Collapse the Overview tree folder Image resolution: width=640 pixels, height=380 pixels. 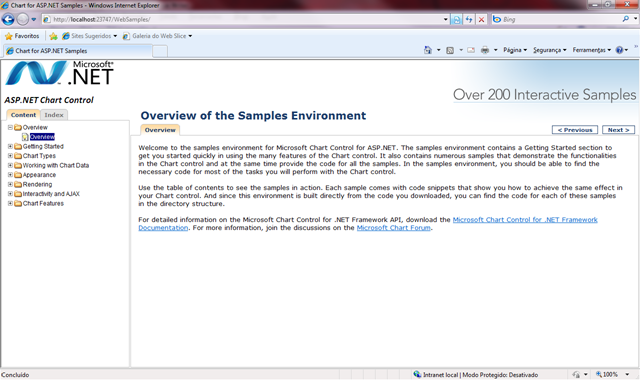10,127
